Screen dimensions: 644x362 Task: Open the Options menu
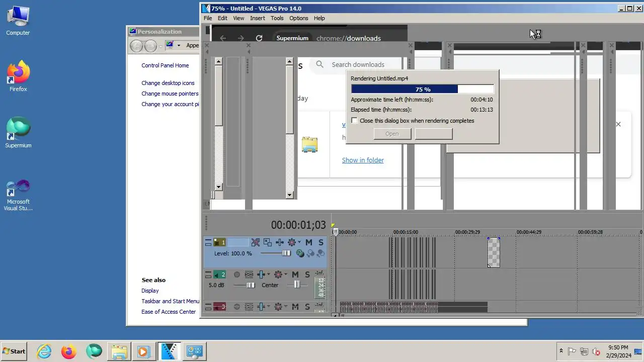(x=299, y=18)
